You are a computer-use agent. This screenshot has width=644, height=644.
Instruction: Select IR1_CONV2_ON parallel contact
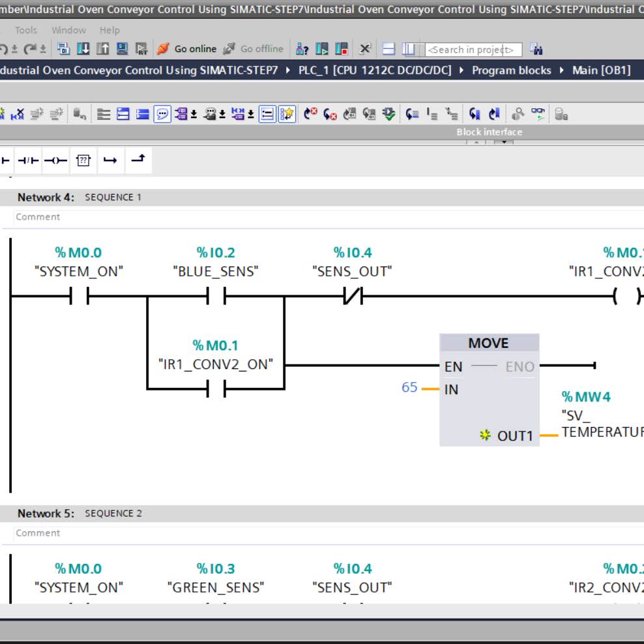point(216,388)
